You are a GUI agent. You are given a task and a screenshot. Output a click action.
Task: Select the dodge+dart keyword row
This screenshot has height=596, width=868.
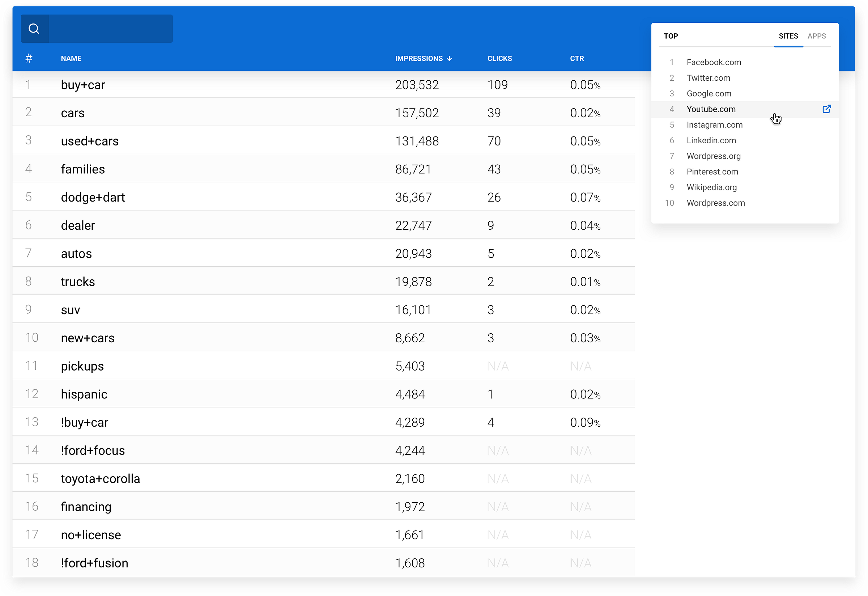(93, 197)
